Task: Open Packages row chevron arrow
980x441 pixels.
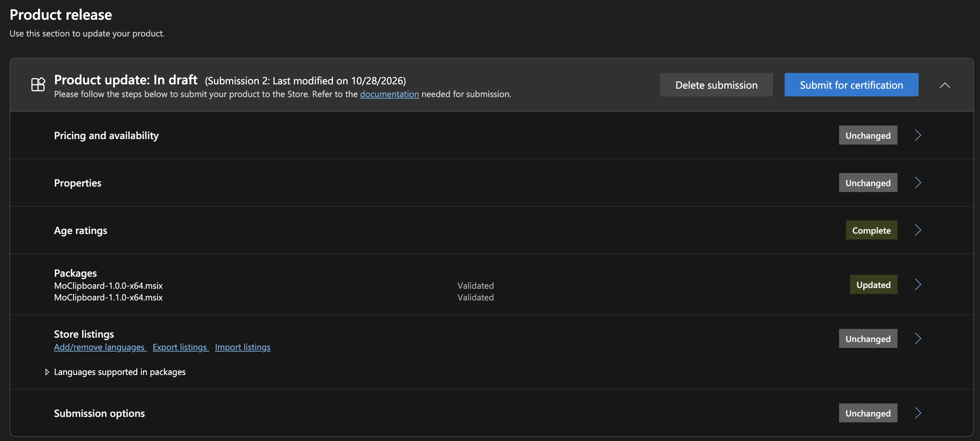Action: (918, 285)
